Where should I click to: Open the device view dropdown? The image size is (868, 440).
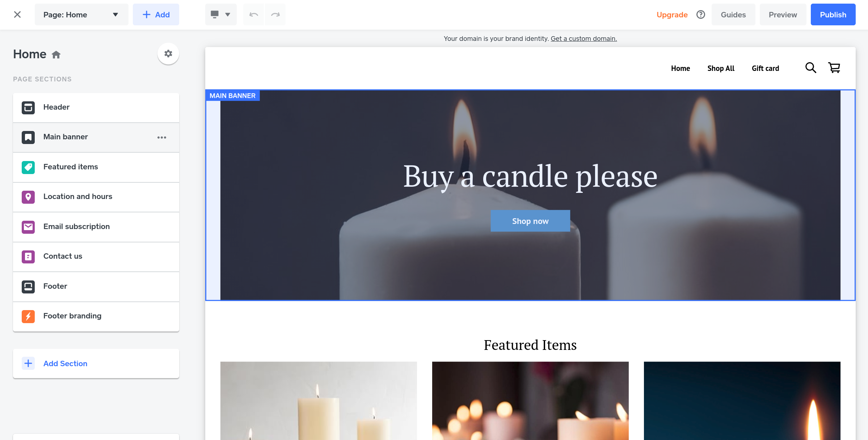221,14
